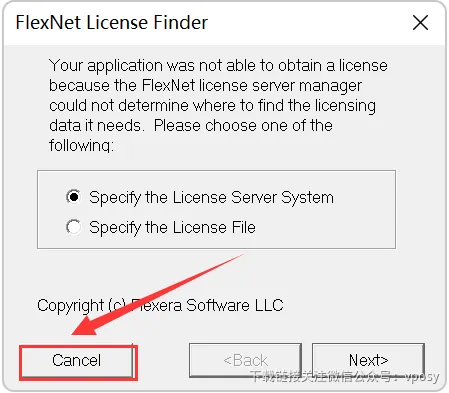Viewport: 449px width, 393px height.
Task: Click the disabled <Back button
Action: [245, 360]
